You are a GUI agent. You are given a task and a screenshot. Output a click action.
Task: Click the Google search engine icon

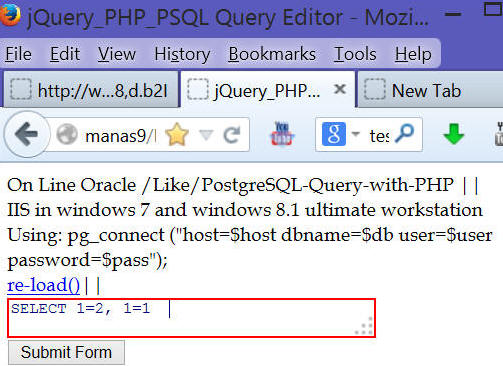(x=333, y=134)
